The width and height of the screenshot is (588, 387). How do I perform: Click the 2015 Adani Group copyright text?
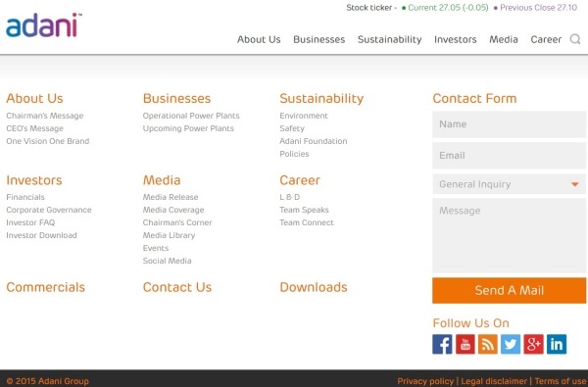(x=48, y=381)
